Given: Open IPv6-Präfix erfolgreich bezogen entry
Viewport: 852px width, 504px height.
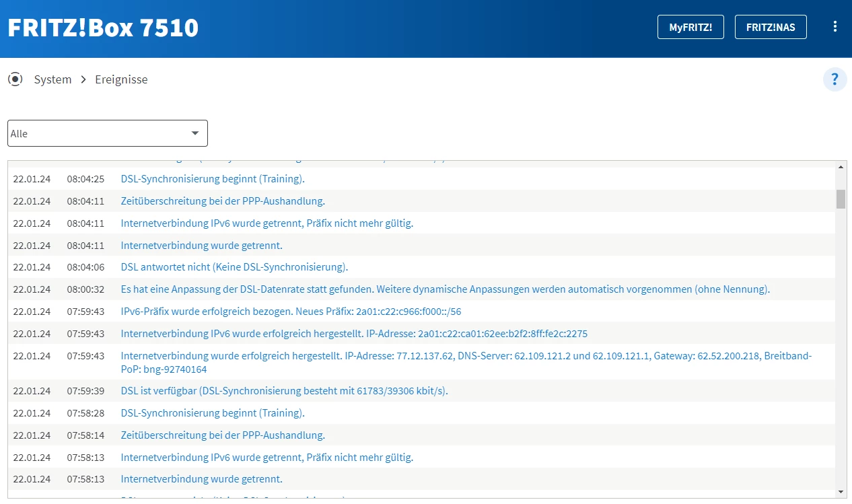Looking at the screenshot, I should (x=291, y=312).
